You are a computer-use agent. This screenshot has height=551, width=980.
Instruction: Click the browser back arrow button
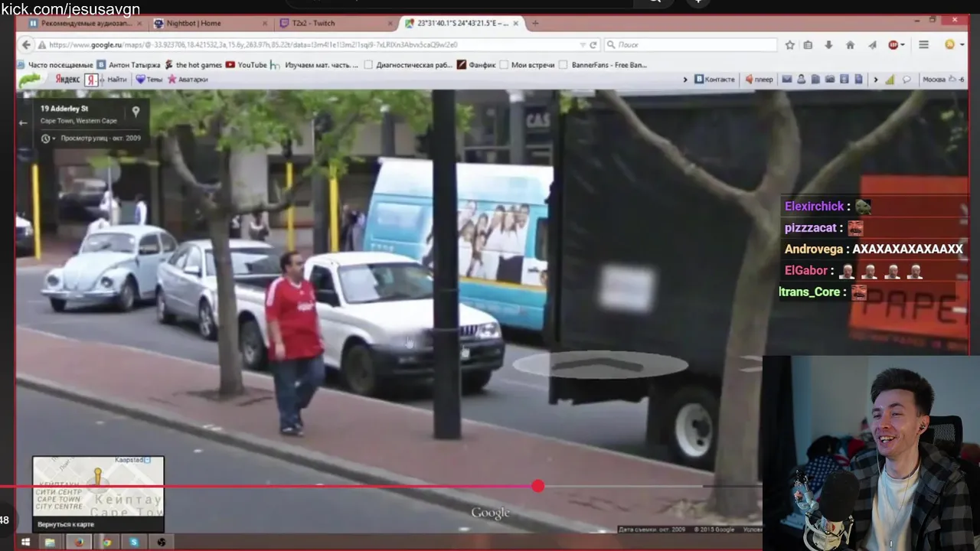[x=28, y=45]
